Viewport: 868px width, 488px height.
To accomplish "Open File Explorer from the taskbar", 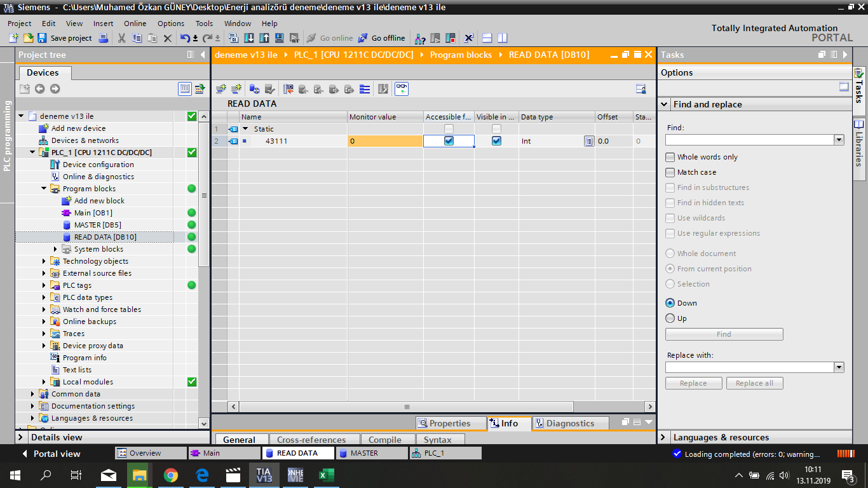I will (139, 475).
